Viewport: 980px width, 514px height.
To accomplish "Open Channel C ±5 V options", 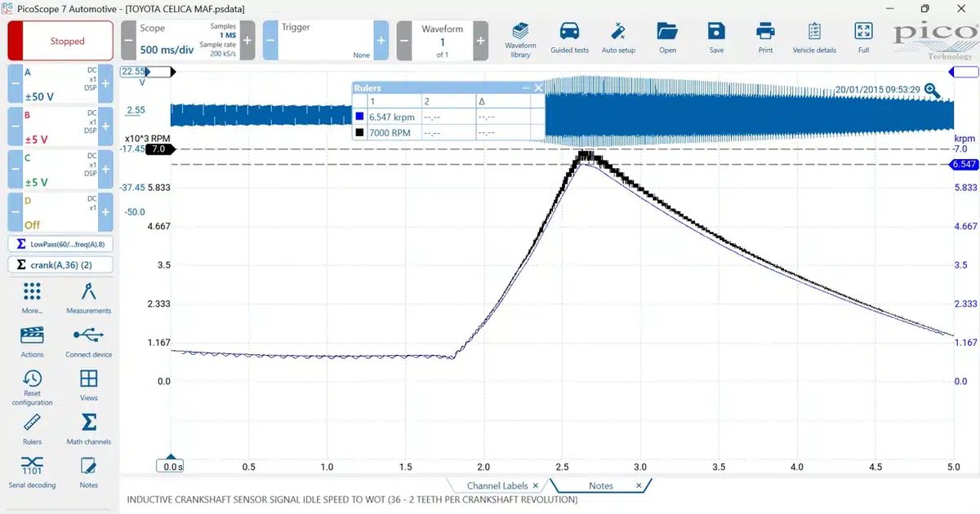I will pos(60,170).
